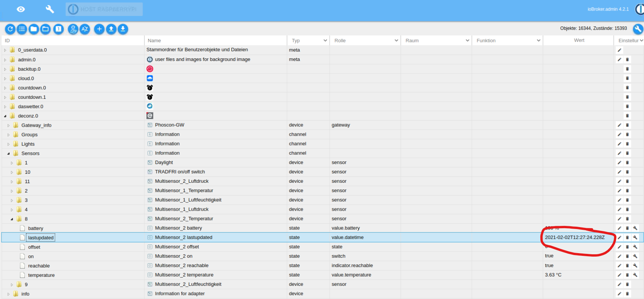Screen dimensions: 644x299
Task: Delete the Multisensor_2 offset state
Action: click(x=627, y=247)
